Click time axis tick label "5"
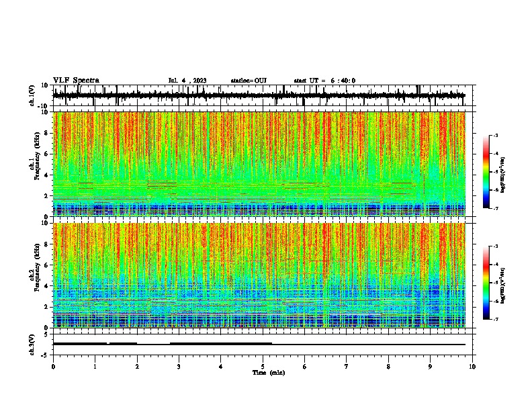 [x=263, y=367]
